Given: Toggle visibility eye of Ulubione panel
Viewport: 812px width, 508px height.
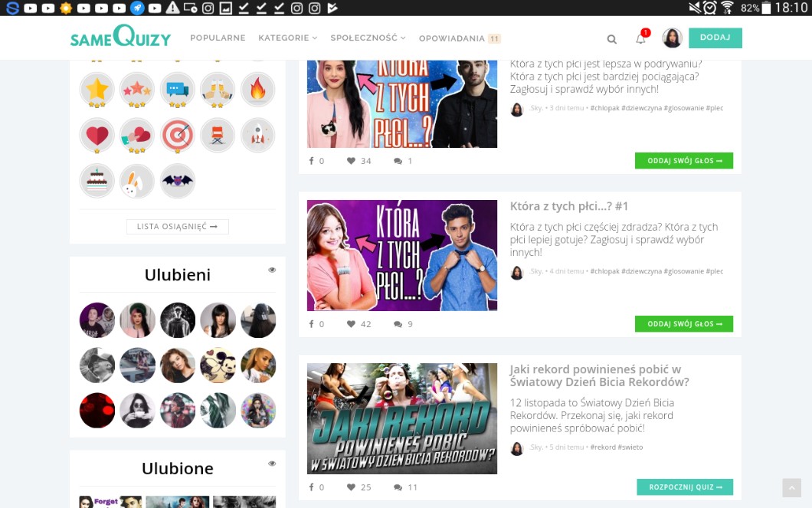Looking at the screenshot, I should click(x=272, y=464).
